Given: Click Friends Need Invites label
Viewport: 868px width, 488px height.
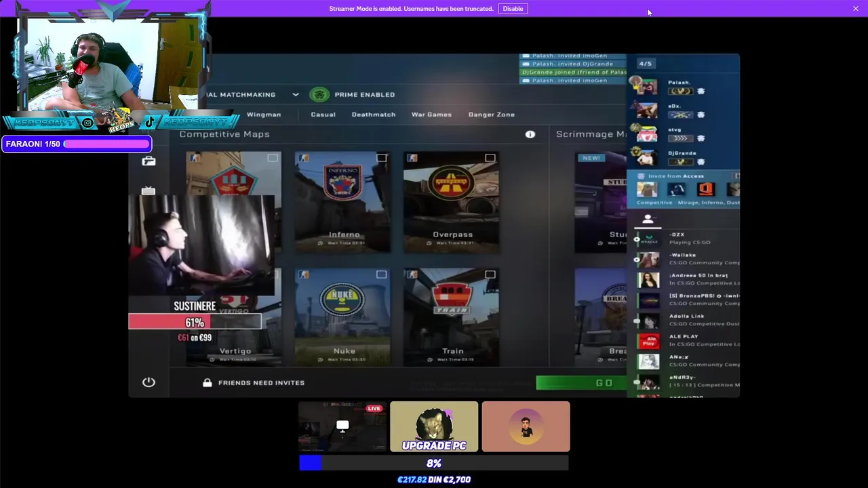Looking at the screenshot, I should click(261, 382).
